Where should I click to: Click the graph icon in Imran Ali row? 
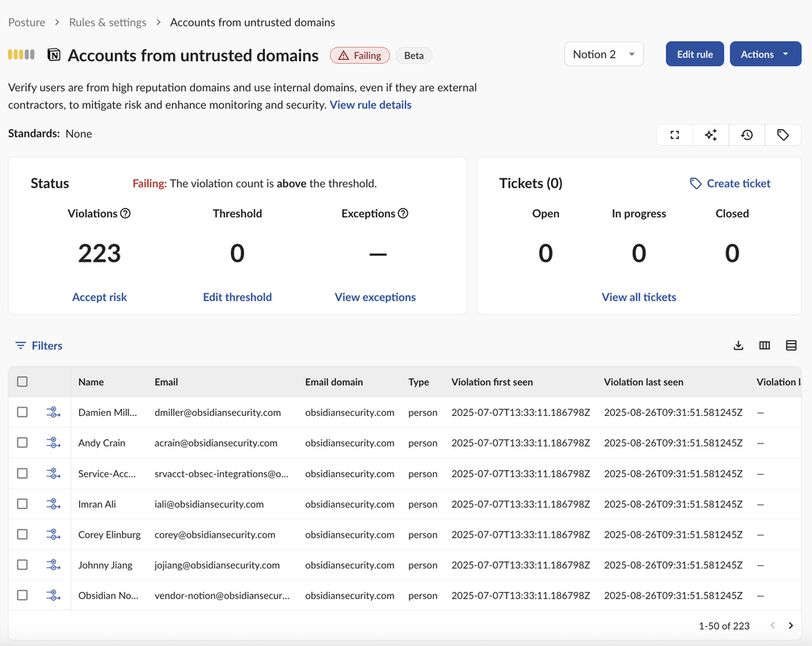53,504
